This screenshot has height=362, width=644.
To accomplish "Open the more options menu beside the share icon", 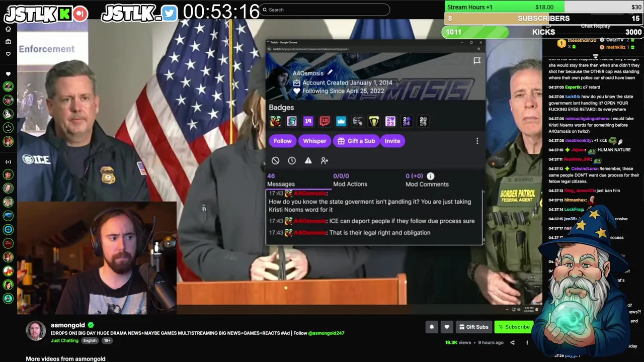I will point(527,342).
